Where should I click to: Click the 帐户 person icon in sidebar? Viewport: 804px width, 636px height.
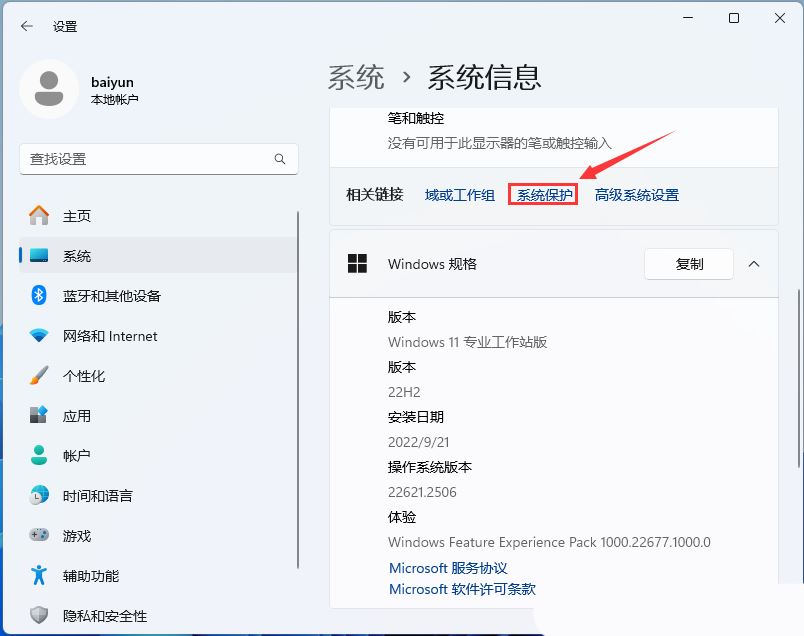[x=37, y=456]
